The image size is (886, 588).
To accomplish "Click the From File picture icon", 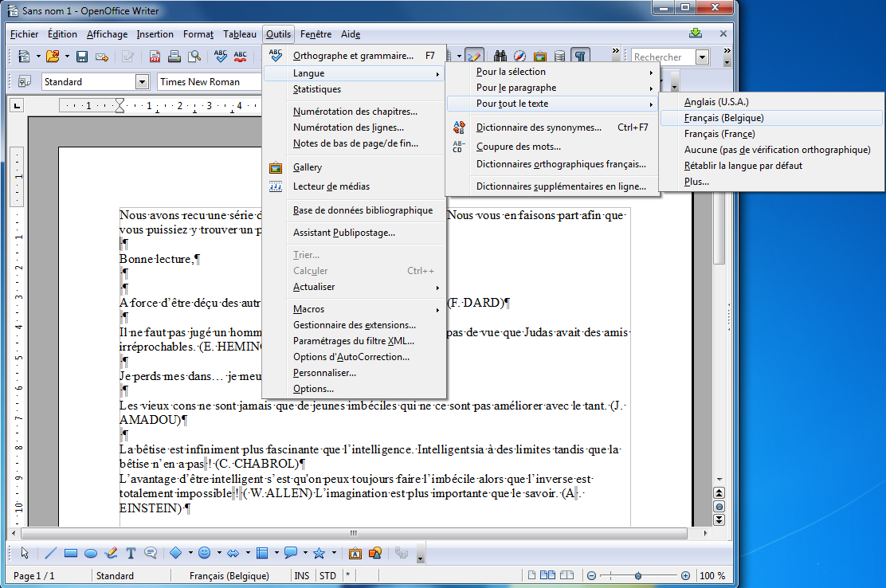I will [x=375, y=553].
